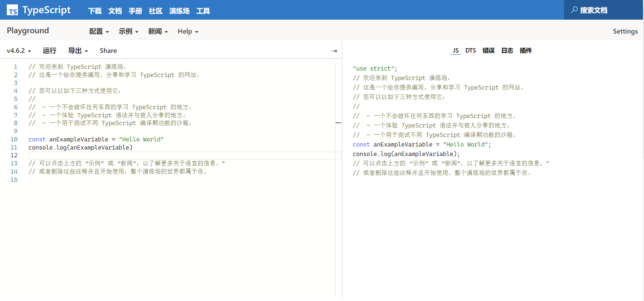Image resolution: width=644 pixels, height=301 pixels.
Task: Expand the Help dropdown menu
Action: [x=188, y=31]
